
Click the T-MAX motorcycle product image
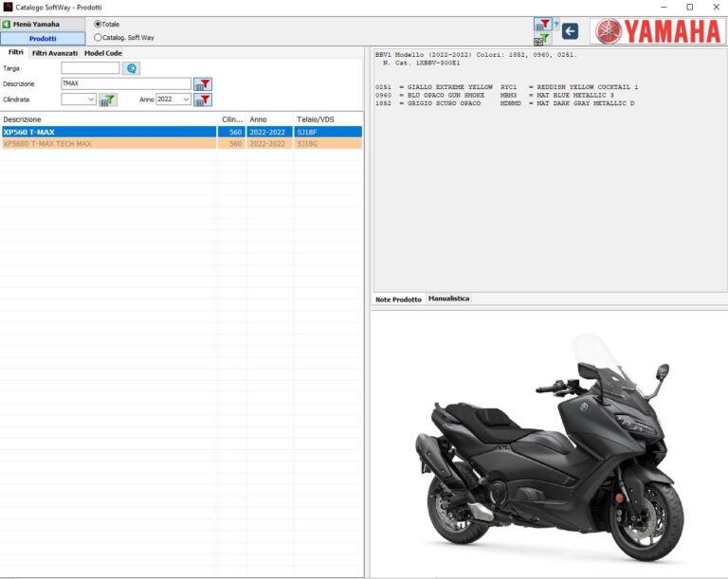pos(550,448)
